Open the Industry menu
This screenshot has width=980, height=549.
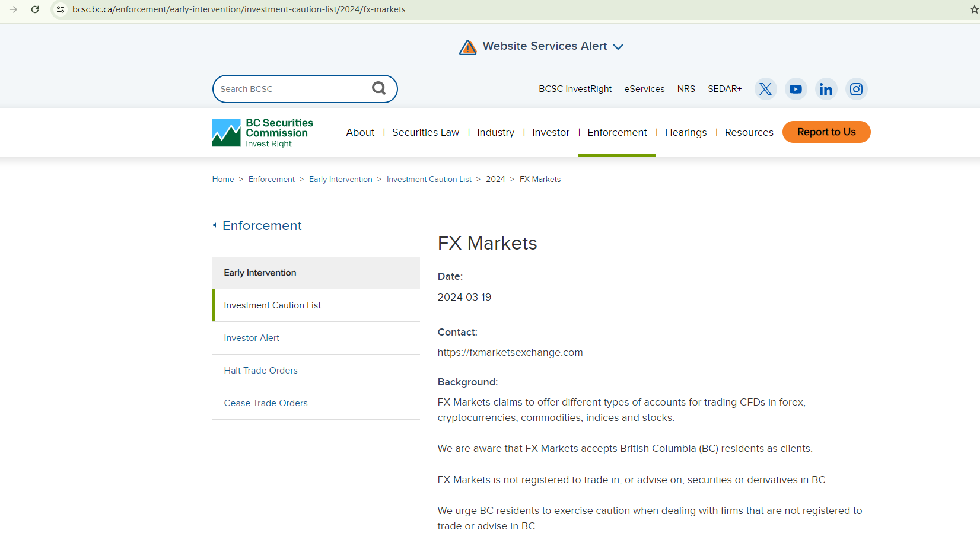click(x=495, y=132)
